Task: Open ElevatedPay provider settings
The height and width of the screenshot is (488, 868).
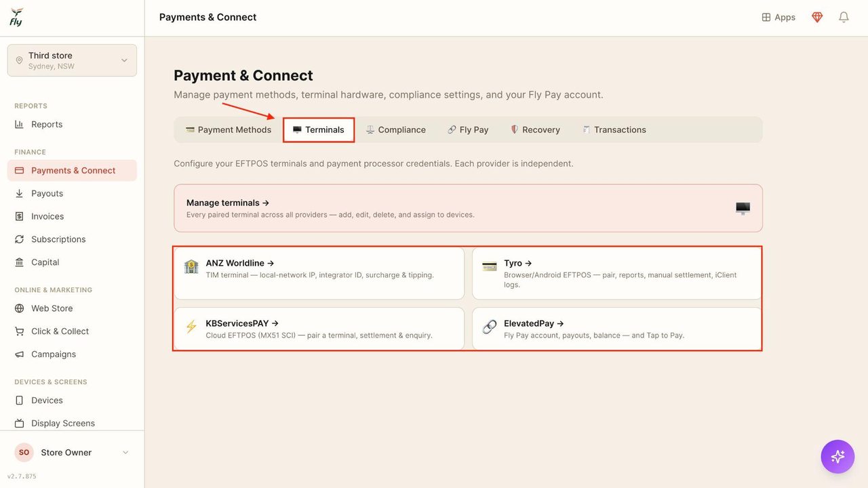Action: pos(617,329)
